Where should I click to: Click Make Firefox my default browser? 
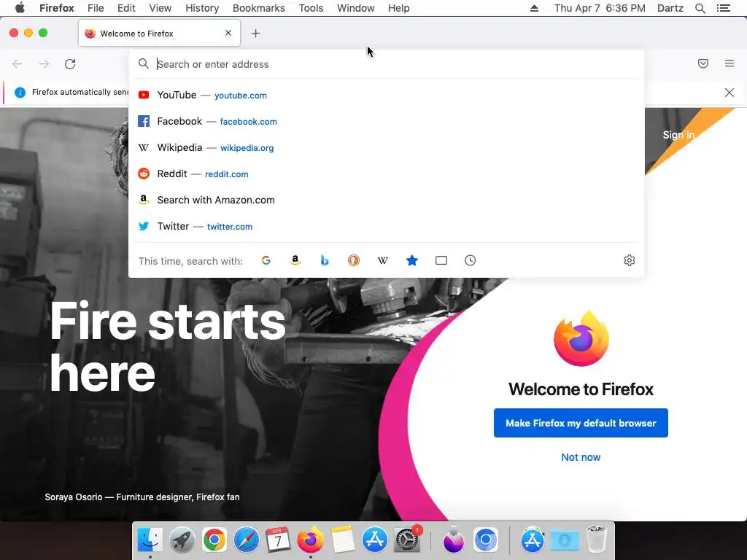[x=581, y=423]
